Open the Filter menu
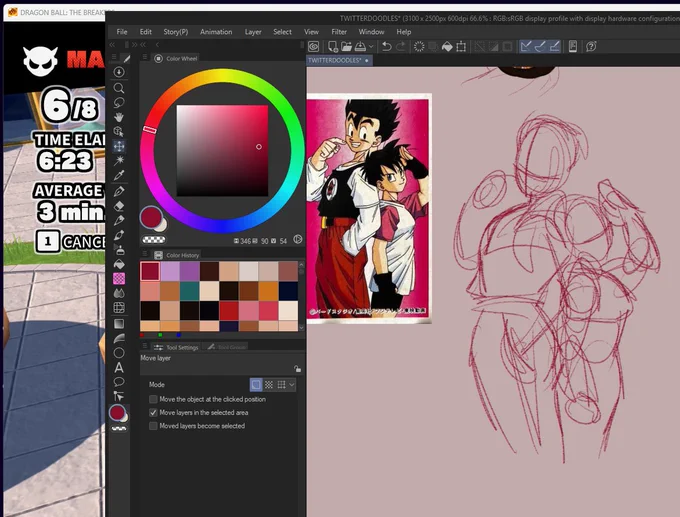Screen dimensions: 680x517 click(x=339, y=32)
